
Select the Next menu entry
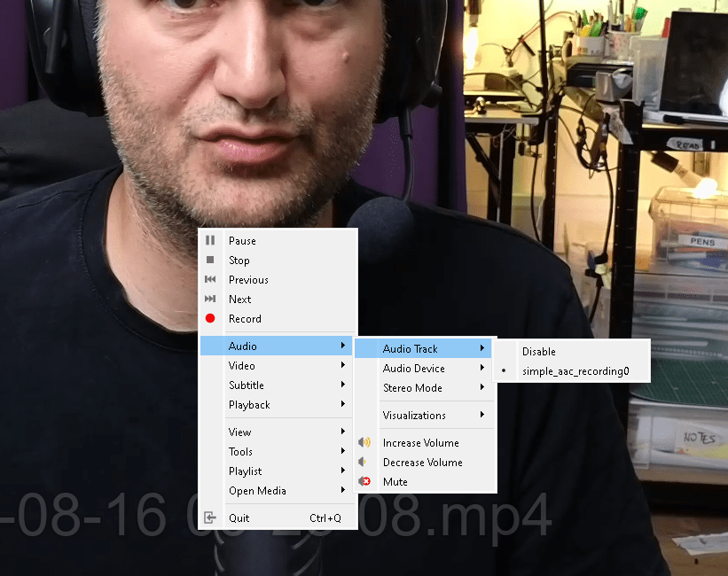tap(278, 299)
